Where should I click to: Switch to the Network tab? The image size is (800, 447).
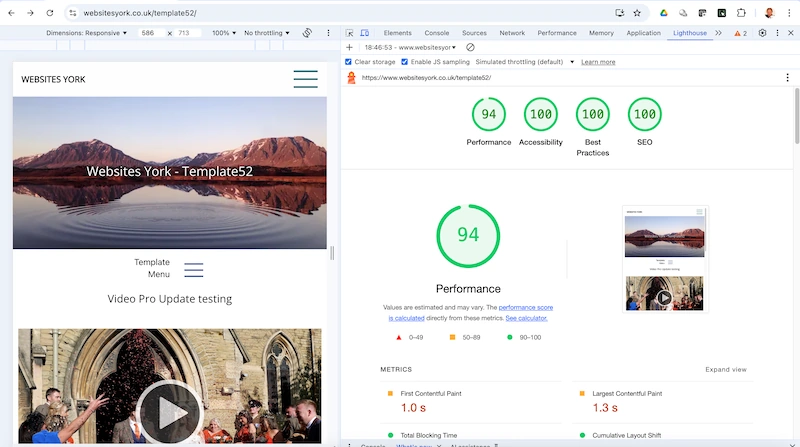point(512,33)
